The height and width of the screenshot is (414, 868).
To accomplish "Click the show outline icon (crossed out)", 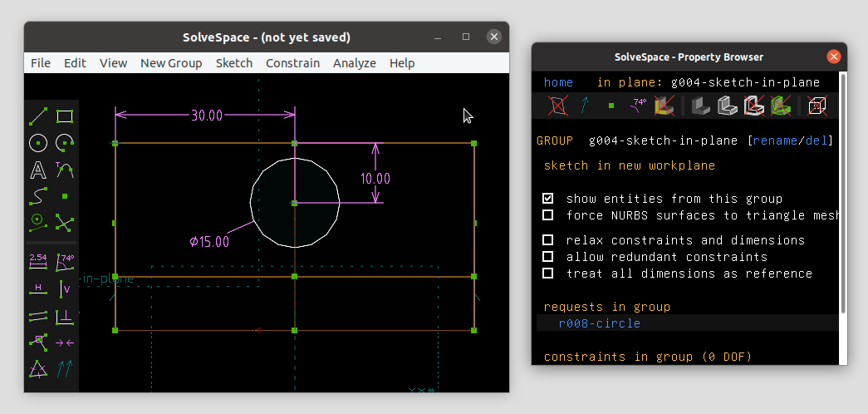I will (754, 106).
